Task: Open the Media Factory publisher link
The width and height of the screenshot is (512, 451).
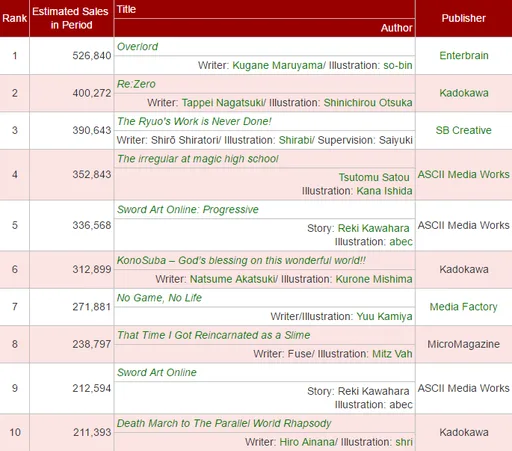Action: tap(464, 307)
